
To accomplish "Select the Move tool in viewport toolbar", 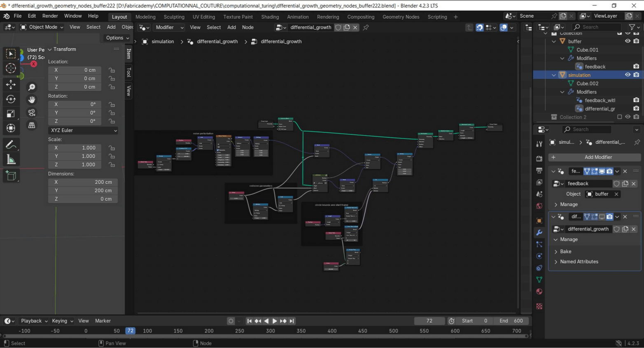I will coord(11,85).
